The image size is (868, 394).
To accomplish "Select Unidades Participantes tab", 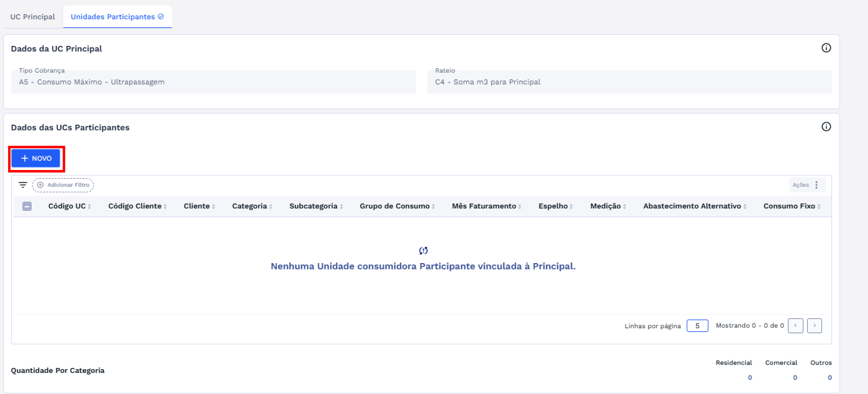I will pyautogui.click(x=113, y=16).
